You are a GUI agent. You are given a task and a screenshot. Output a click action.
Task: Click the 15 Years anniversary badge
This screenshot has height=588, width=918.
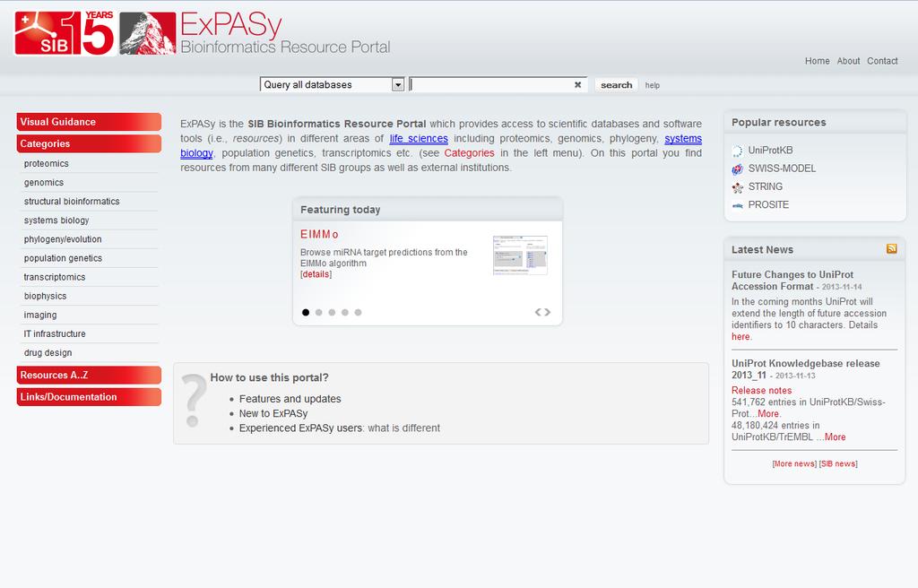(x=94, y=33)
